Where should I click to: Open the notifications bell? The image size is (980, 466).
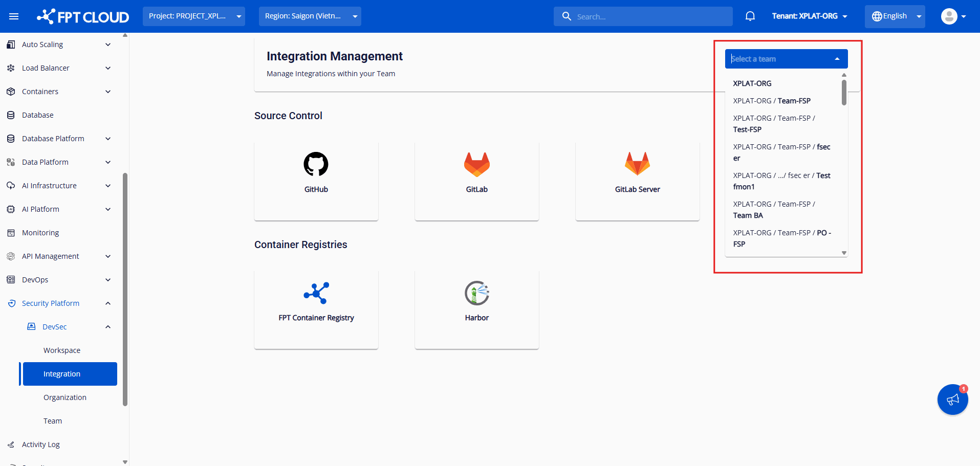(x=750, y=16)
